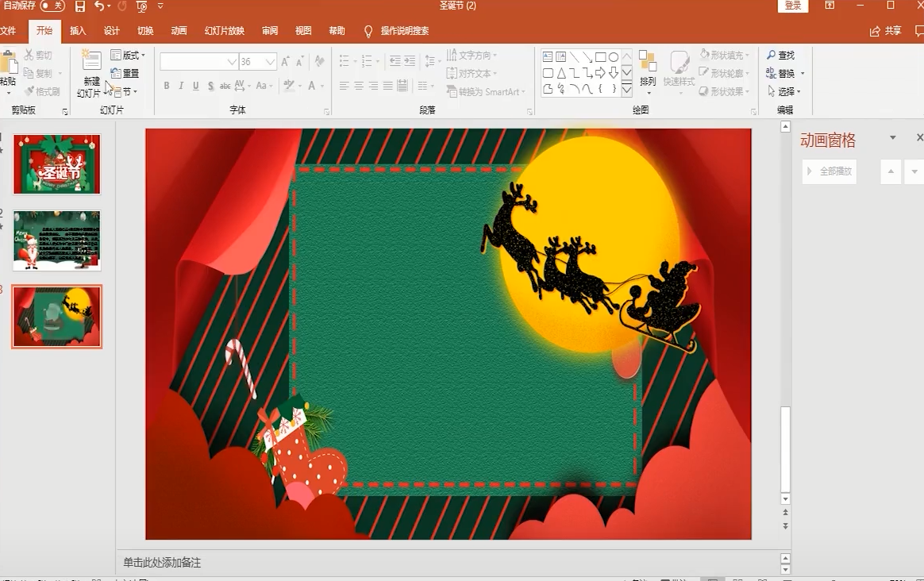924x581 pixels.
Task: Click the 登录 sign-in button
Action: tap(793, 6)
